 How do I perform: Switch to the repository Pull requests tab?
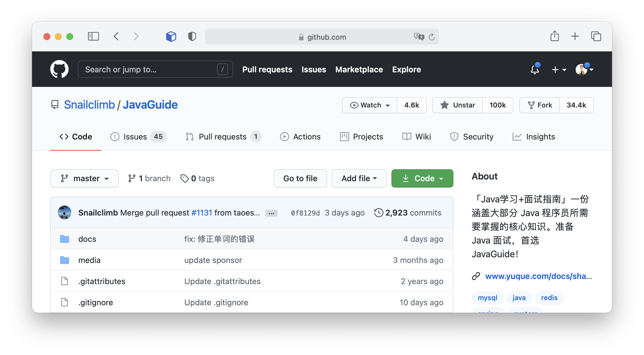[x=223, y=137]
